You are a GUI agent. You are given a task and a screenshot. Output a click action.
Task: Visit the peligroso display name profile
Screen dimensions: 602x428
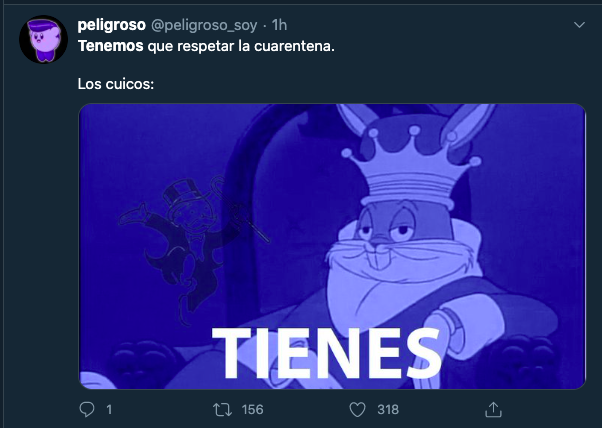coord(111,25)
